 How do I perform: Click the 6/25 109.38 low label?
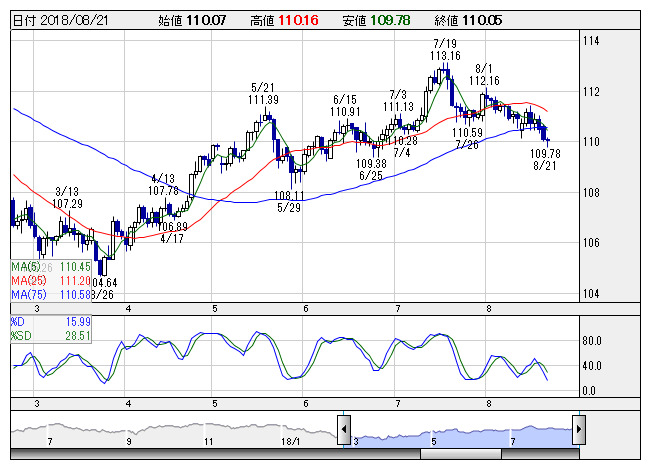pos(371,170)
